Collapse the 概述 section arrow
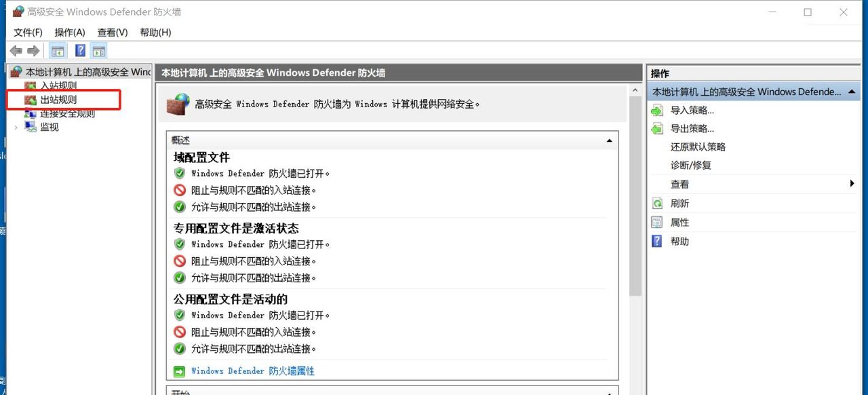Image resolution: width=868 pixels, height=395 pixels. point(609,140)
